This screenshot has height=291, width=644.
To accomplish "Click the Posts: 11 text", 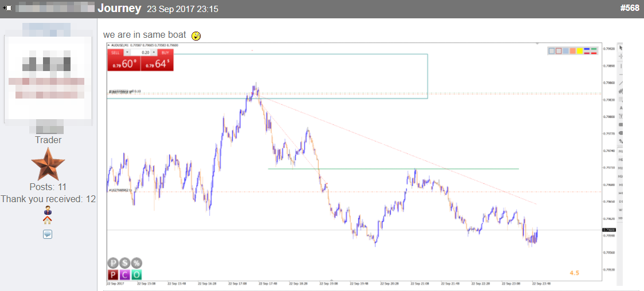I will pyautogui.click(x=48, y=187).
